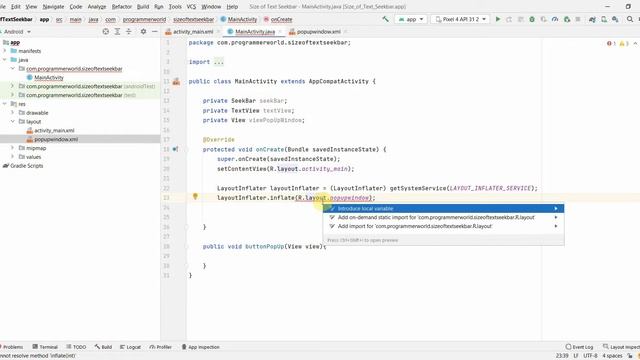This screenshot has height=360, width=640.
Task: Open the TODO tool window
Action: (x=76, y=347)
